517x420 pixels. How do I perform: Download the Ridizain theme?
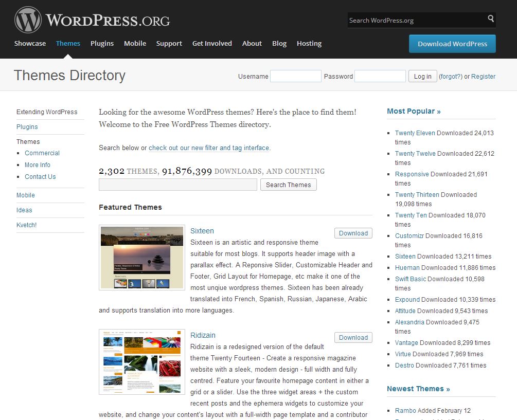point(353,337)
